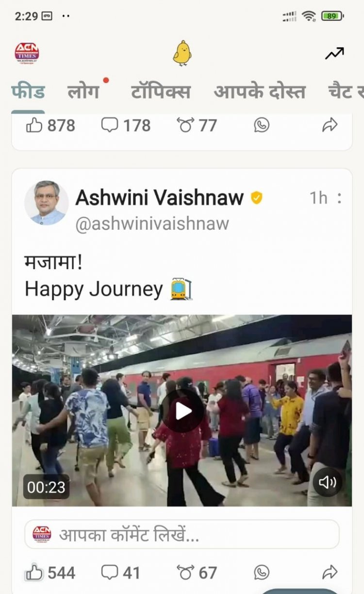Focus the आपका कॉमेंट लिखें comment field
364x594 pixels.
pyautogui.click(x=182, y=535)
